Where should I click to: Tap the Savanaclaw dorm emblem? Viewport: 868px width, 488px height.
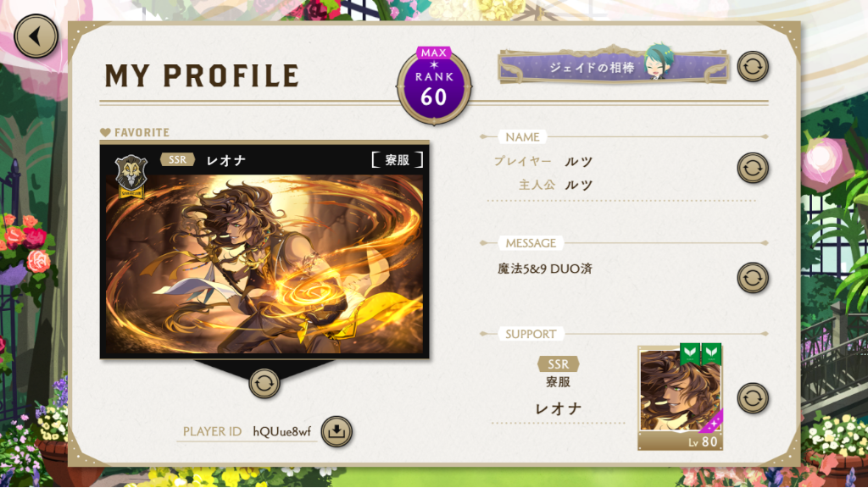(x=131, y=176)
